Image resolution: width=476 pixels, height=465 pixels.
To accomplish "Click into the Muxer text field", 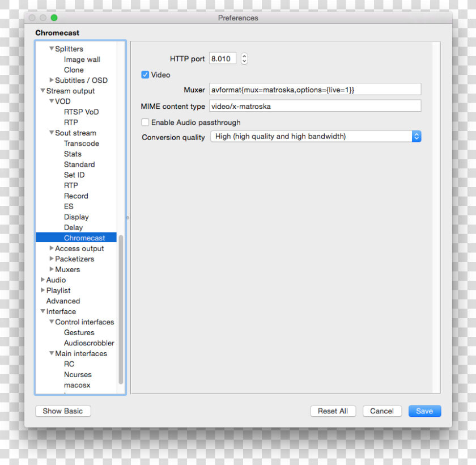I will tap(315, 90).
